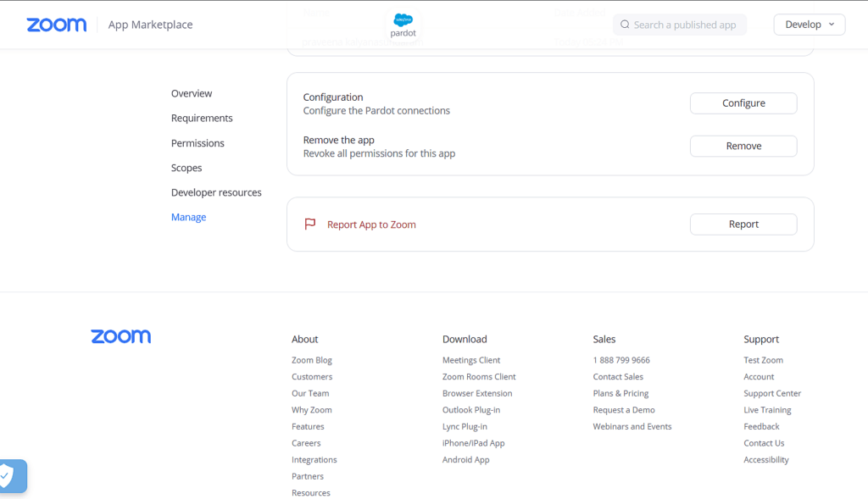
Task: Open the Report App to Zoom link
Action: [371, 225]
